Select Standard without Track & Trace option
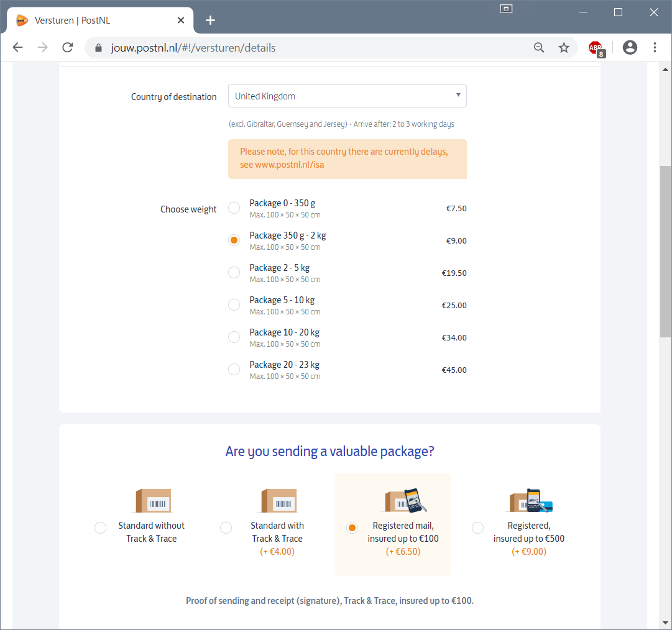Image resolution: width=672 pixels, height=630 pixels. click(100, 528)
